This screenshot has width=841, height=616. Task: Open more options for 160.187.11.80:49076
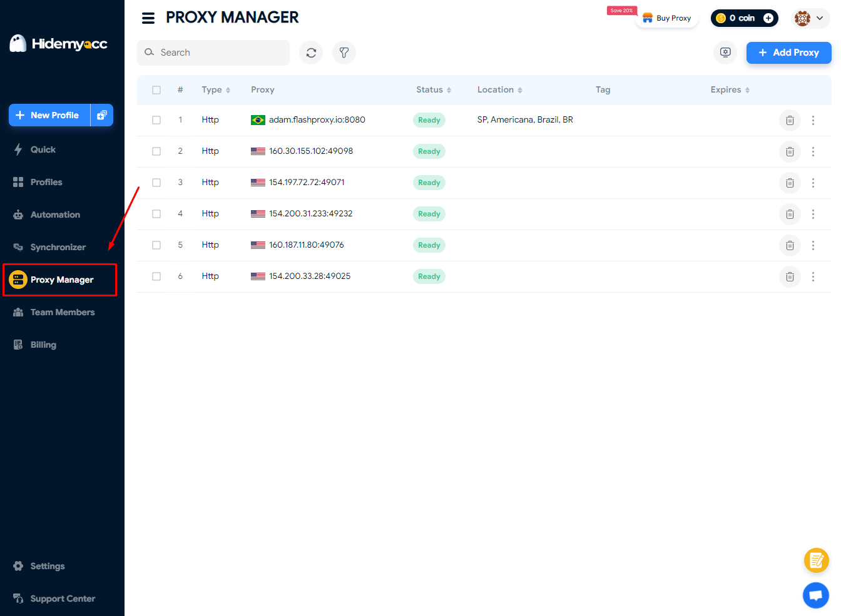(813, 245)
